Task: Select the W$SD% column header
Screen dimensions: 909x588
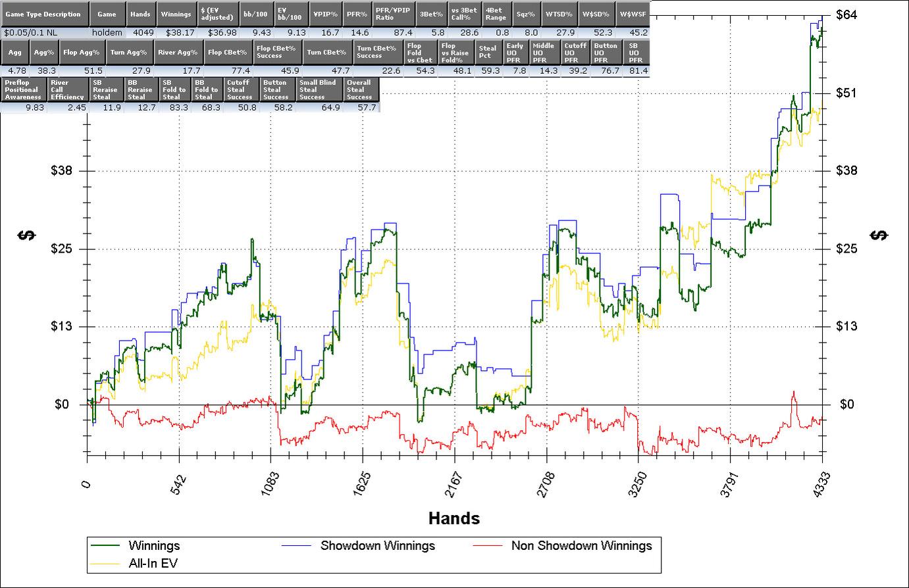Action: click(596, 14)
